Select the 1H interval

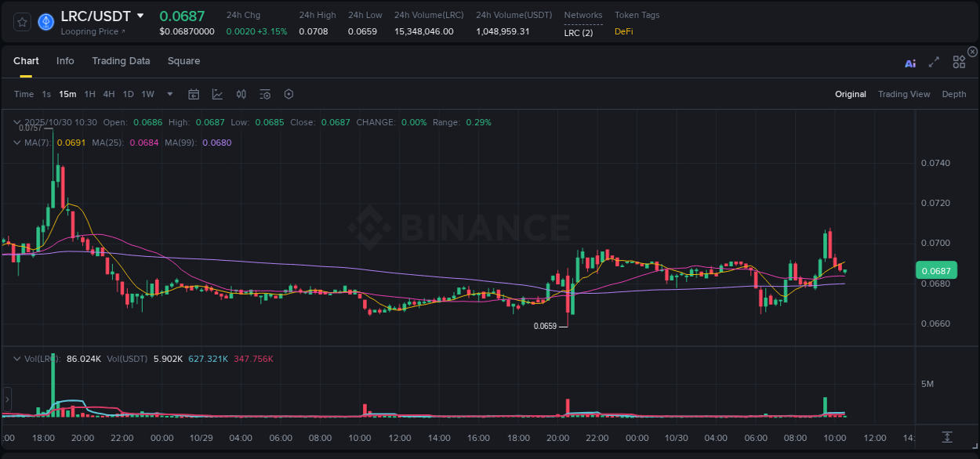click(89, 93)
